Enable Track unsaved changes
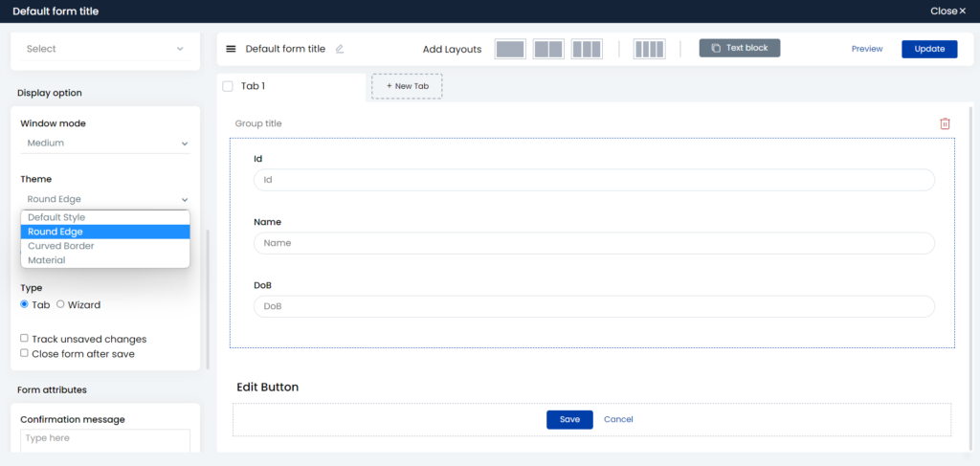 pos(24,338)
